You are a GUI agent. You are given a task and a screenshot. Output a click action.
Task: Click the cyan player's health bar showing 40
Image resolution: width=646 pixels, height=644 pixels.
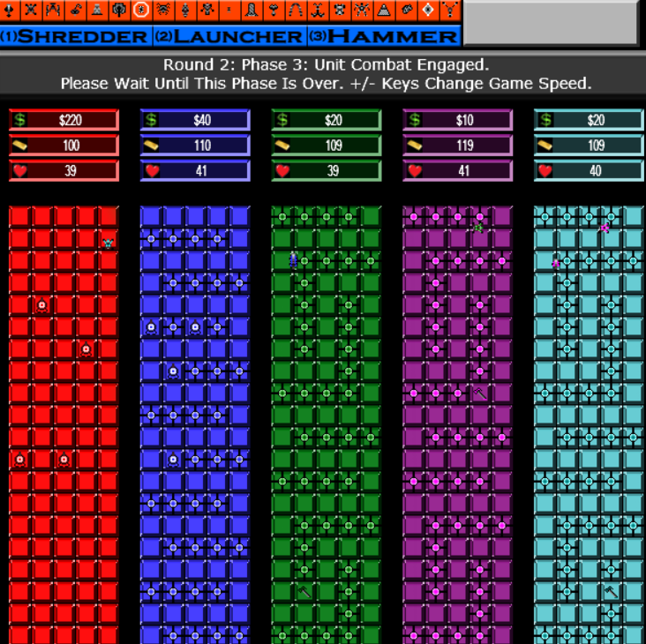tap(589, 171)
